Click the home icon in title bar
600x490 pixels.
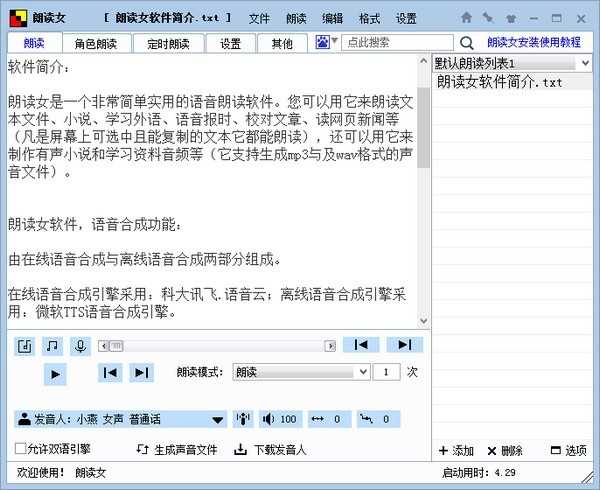point(467,18)
